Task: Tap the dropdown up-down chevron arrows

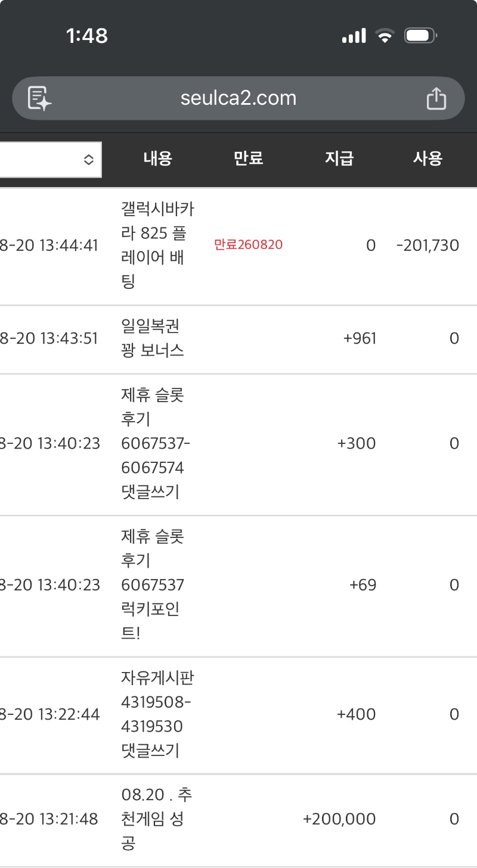Action: pos(88,160)
